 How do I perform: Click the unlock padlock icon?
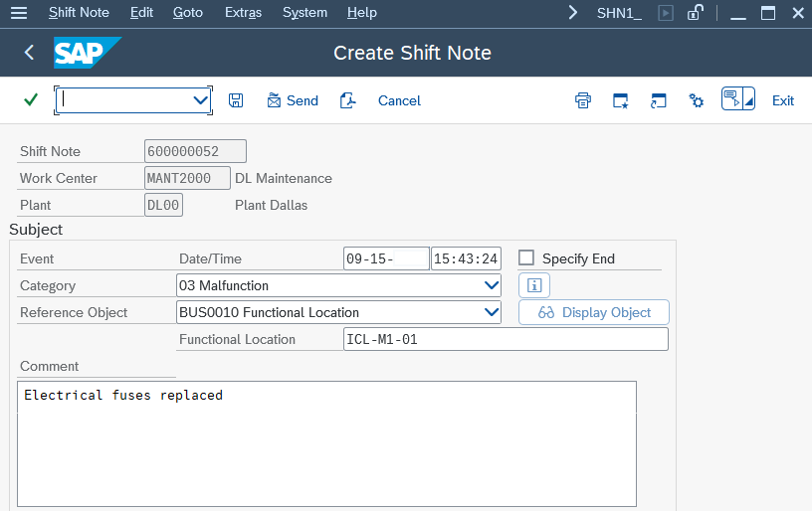(x=695, y=12)
